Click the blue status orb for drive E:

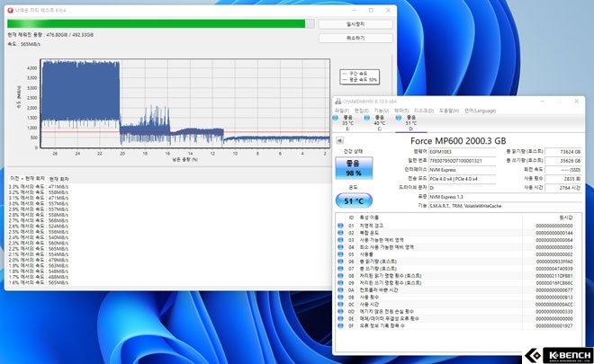336,118
